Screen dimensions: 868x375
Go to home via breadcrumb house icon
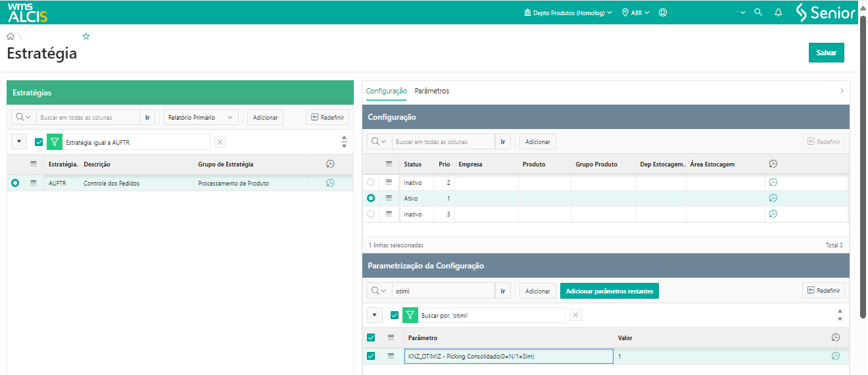(x=11, y=36)
